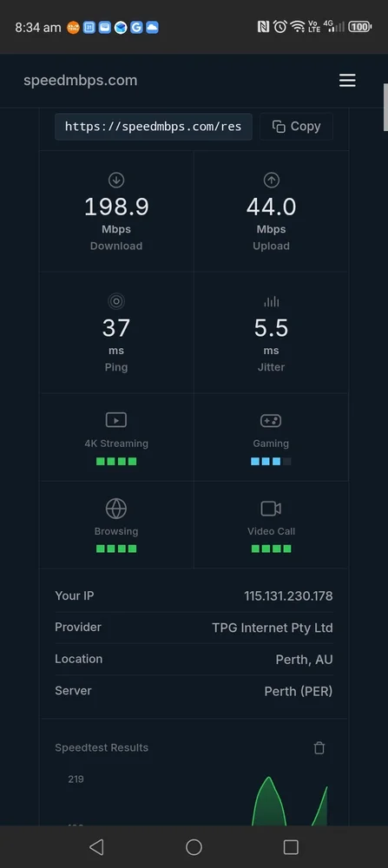Tap the Video Call camera icon

coord(271,508)
